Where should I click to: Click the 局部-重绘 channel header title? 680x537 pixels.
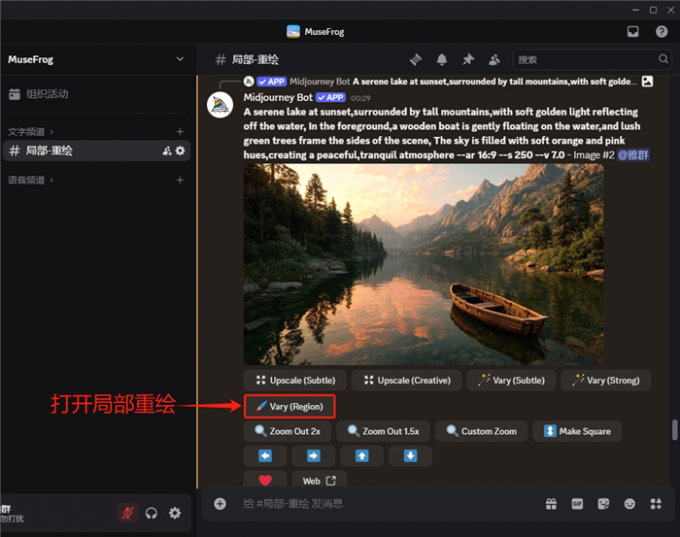(255, 59)
